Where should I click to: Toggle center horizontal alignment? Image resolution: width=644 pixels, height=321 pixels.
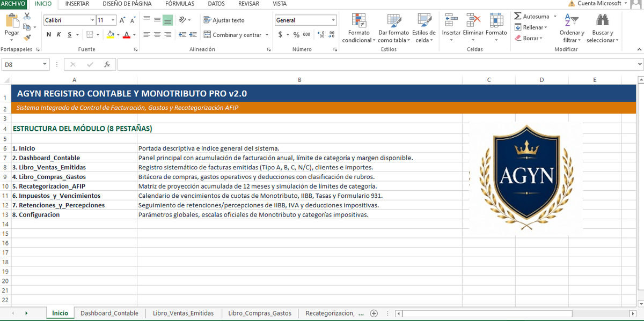[x=157, y=35]
